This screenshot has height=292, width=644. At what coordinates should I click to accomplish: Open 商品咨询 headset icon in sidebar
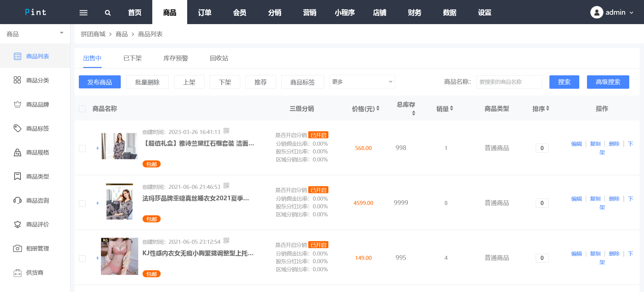pos(17,200)
